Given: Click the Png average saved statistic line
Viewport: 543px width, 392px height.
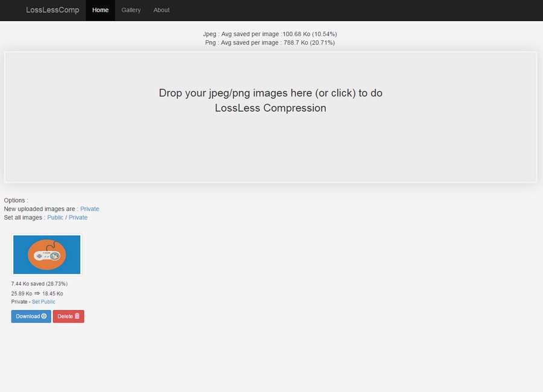Looking at the screenshot, I should point(270,43).
